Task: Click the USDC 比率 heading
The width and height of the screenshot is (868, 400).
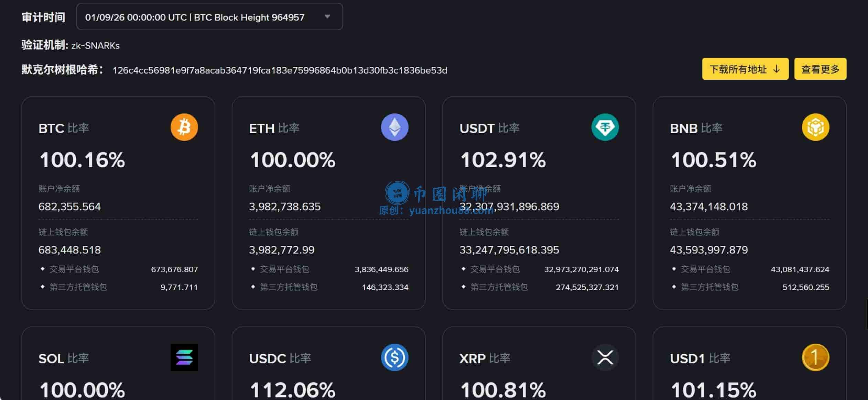Action: point(280,358)
